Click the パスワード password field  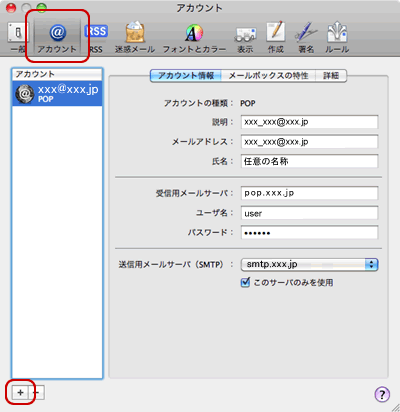tap(309, 232)
